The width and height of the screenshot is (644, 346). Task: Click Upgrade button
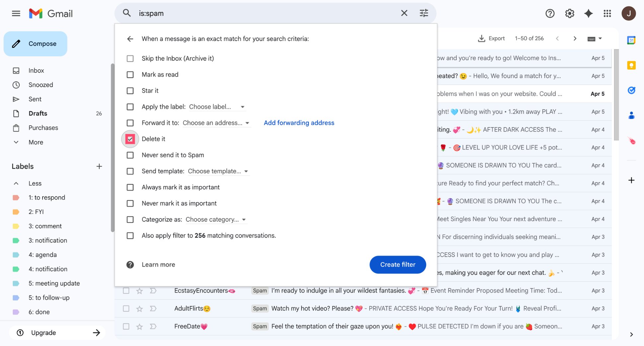(x=57, y=333)
